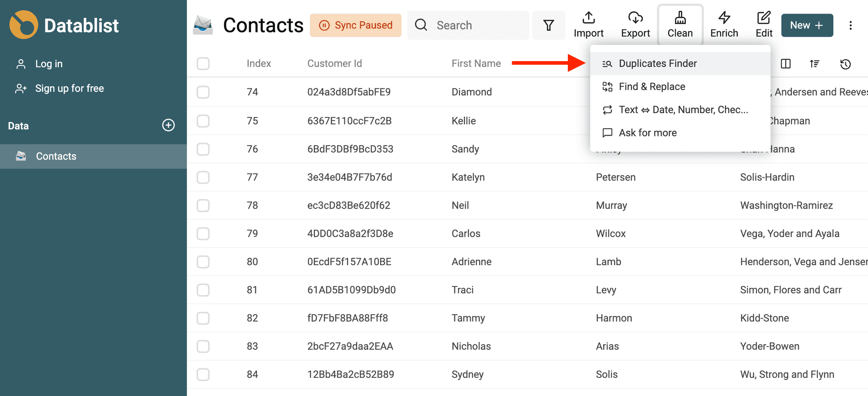Check the select-all checkbox in header

[x=203, y=64]
